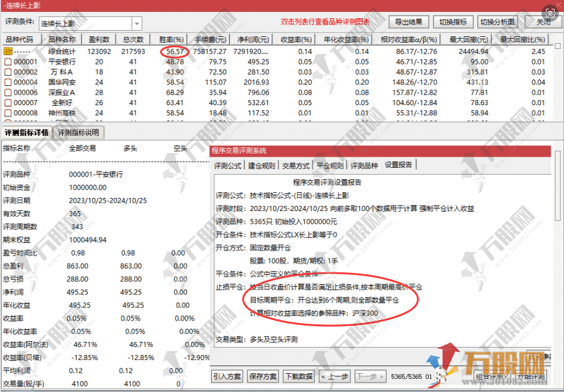
Task: Select the 全新好 name cell
Action: pyautogui.click(x=62, y=103)
